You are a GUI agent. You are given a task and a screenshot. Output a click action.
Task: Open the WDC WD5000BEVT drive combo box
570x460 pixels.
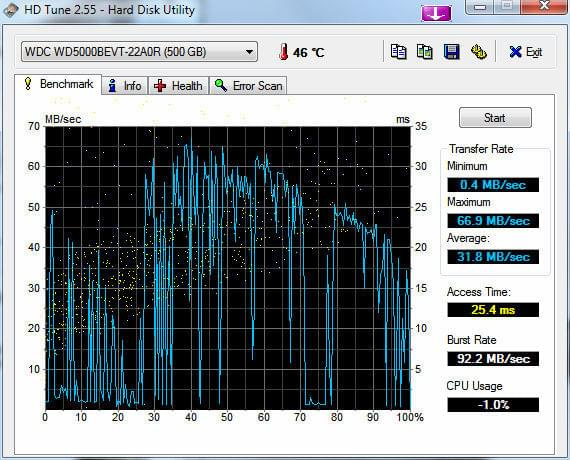(x=139, y=52)
